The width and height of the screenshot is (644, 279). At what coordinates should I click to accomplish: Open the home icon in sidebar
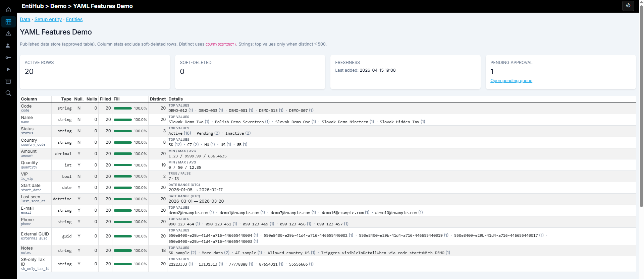click(x=8, y=10)
